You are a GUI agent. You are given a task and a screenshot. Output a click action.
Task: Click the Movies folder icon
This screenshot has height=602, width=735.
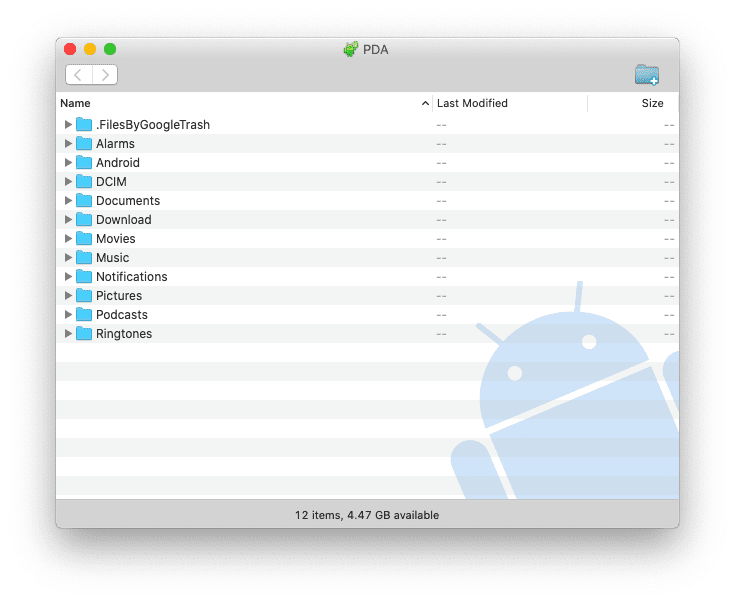click(x=84, y=238)
